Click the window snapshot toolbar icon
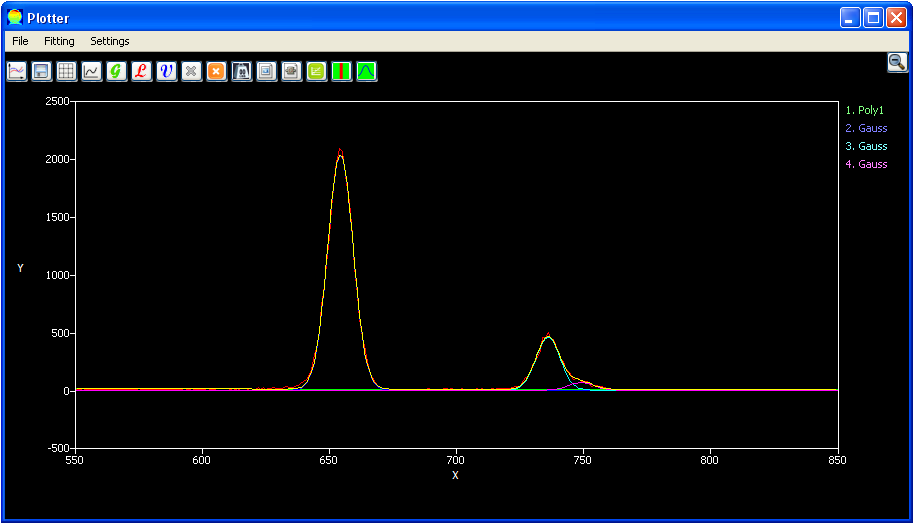Image resolution: width=915 pixels, height=525 pixels. pyautogui.click(x=267, y=71)
